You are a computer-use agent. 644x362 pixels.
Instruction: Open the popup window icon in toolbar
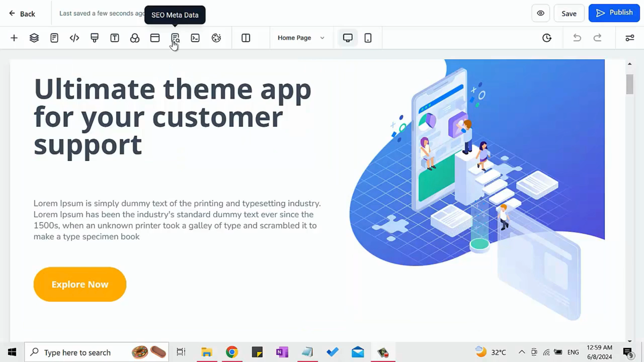[x=155, y=38]
